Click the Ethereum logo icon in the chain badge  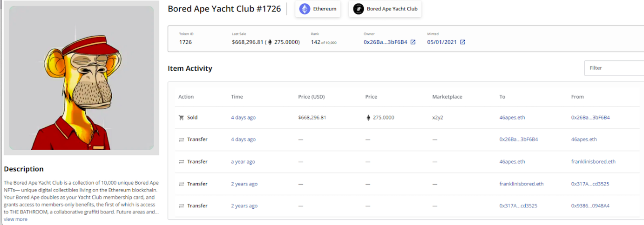coord(305,9)
